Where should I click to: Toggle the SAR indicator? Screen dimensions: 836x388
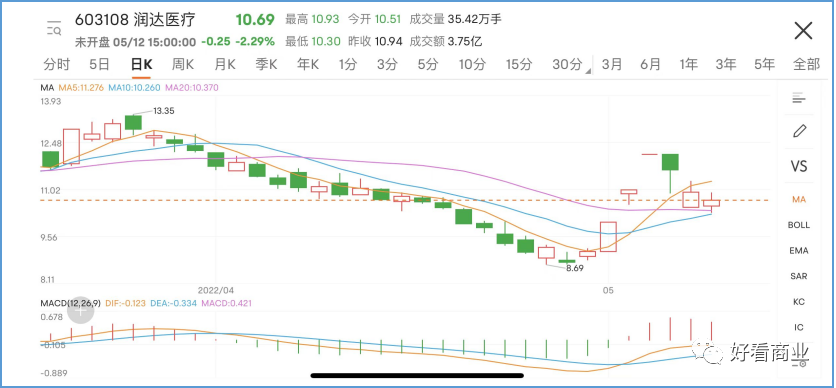coord(798,276)
